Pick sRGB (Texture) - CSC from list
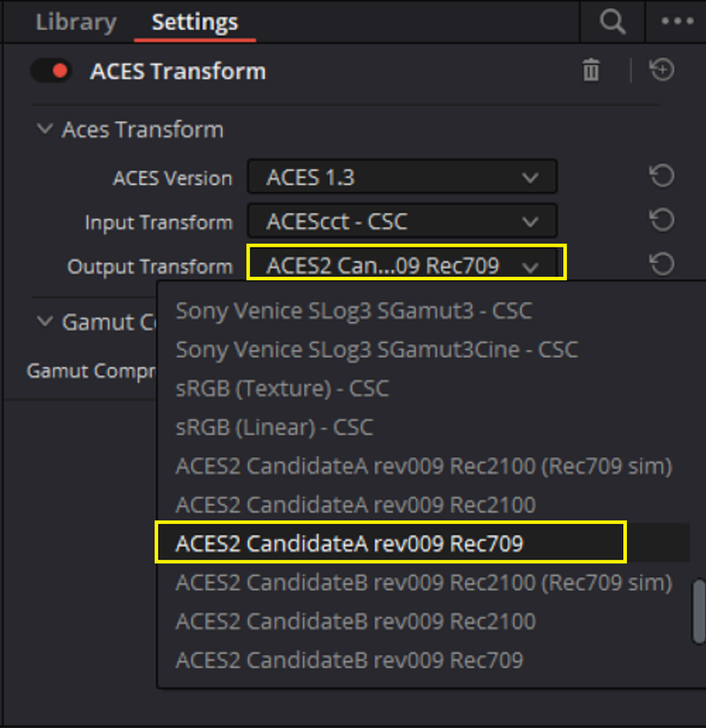The height and width of the screenshot is (728, 706). pos(282,389)
